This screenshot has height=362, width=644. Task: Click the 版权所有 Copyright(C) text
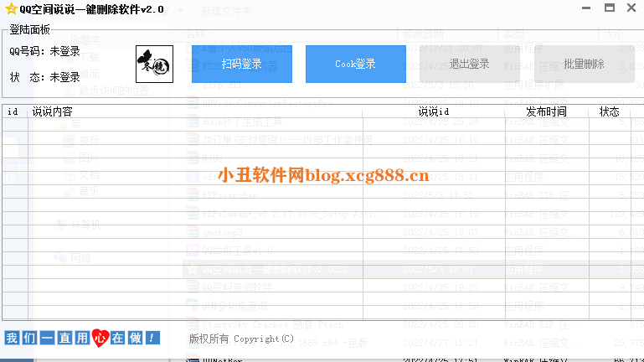tap(241, 339)
